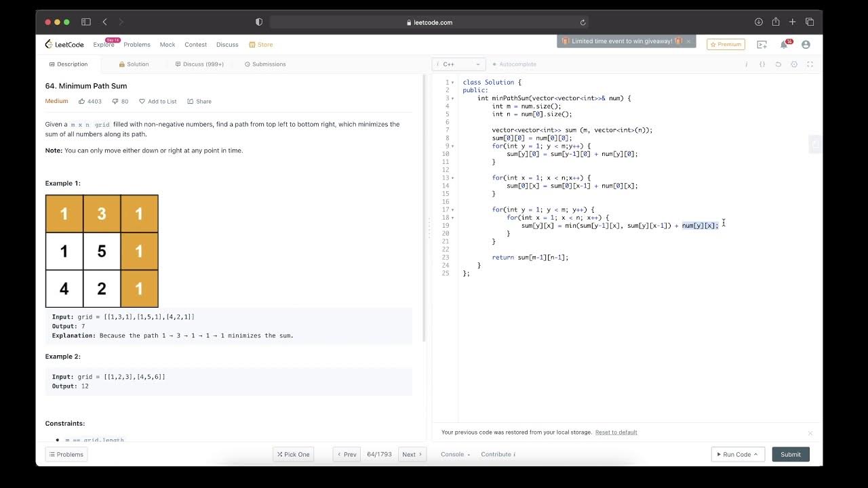The image size is (868, 488).
Task: Collapse the code fold arrow on line 17
Action: 453,209
